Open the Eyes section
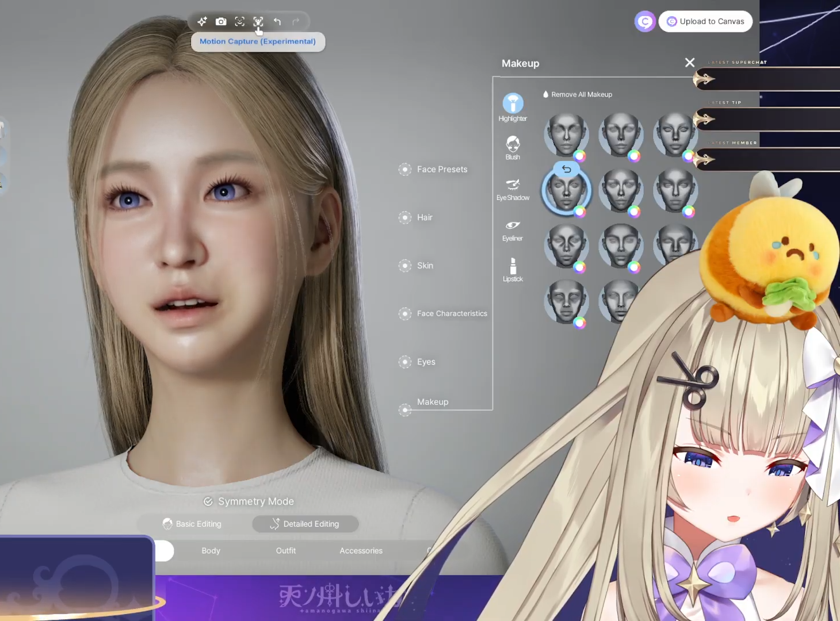840x621 pixels. point(417,362)
